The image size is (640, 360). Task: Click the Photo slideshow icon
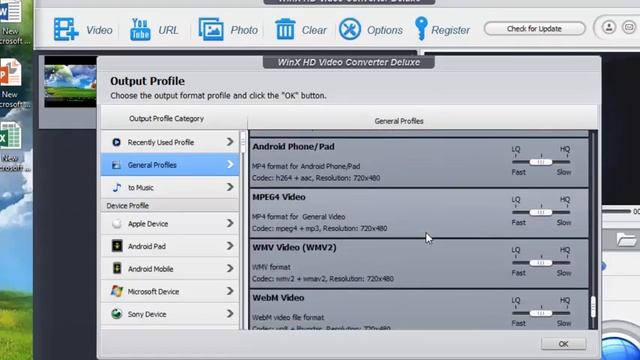211,29
